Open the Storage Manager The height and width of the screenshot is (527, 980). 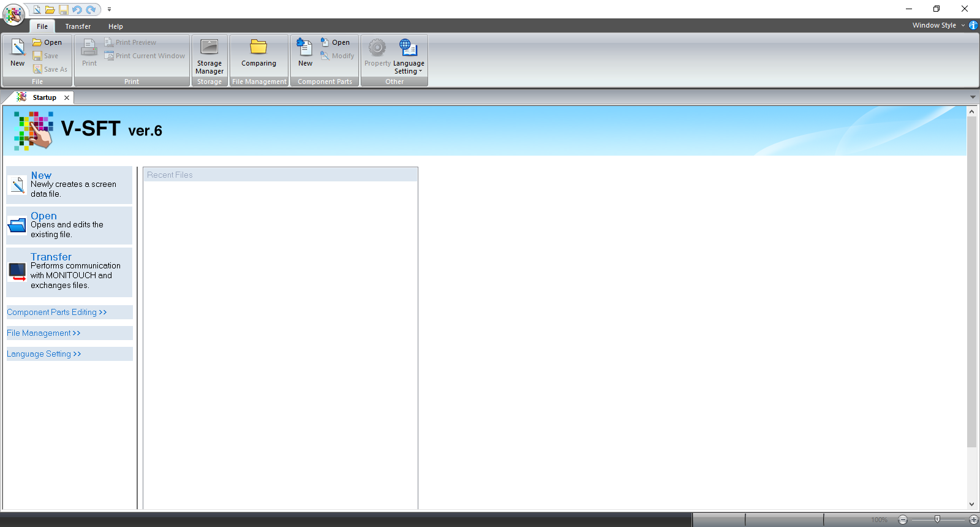[209, 56]
